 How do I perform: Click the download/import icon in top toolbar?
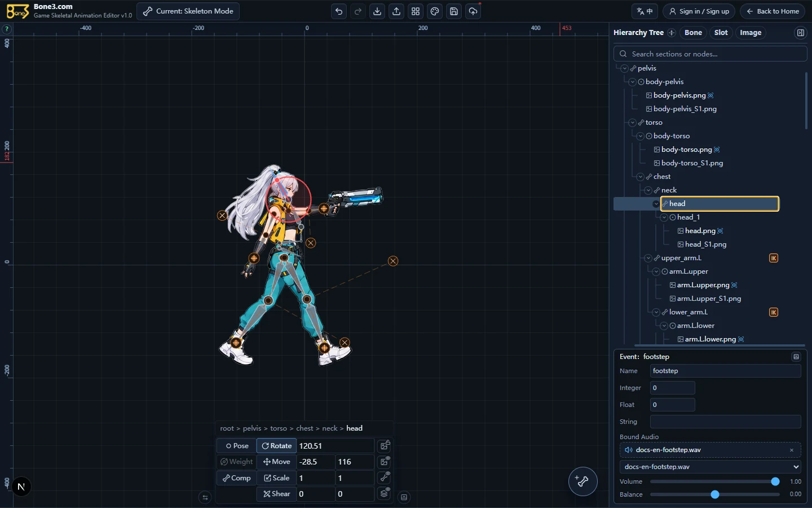click(377, 11)
